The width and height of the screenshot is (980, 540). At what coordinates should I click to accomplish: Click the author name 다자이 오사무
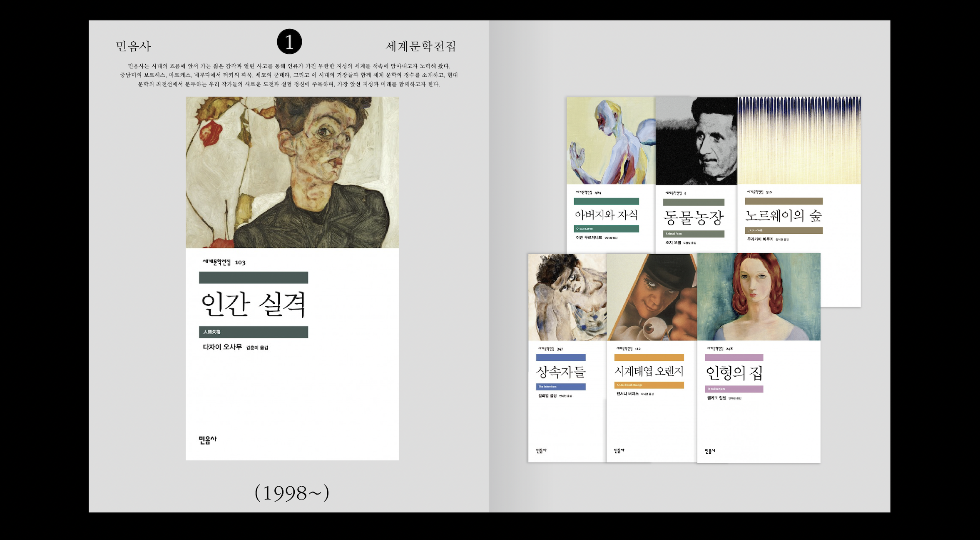tap(222, 347)
